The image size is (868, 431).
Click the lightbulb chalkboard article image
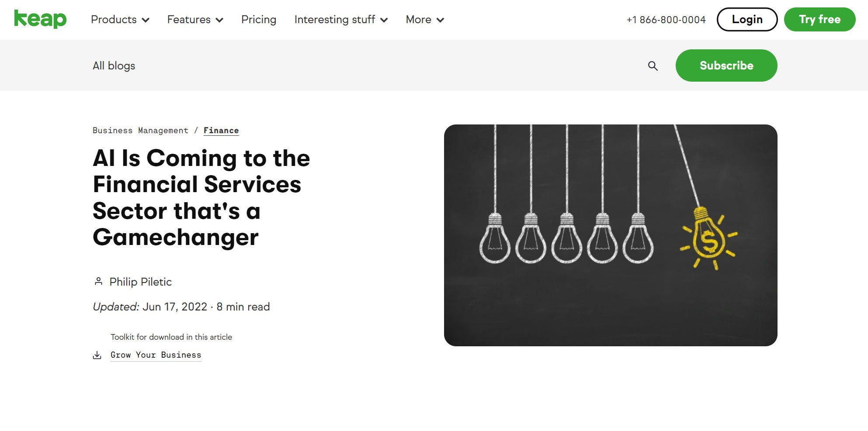coord(610,235)
